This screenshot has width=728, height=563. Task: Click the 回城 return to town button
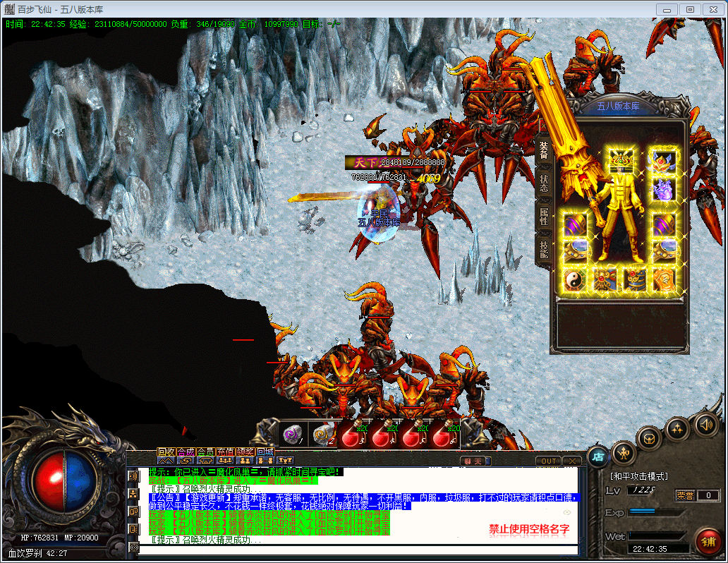pos(265,452)
